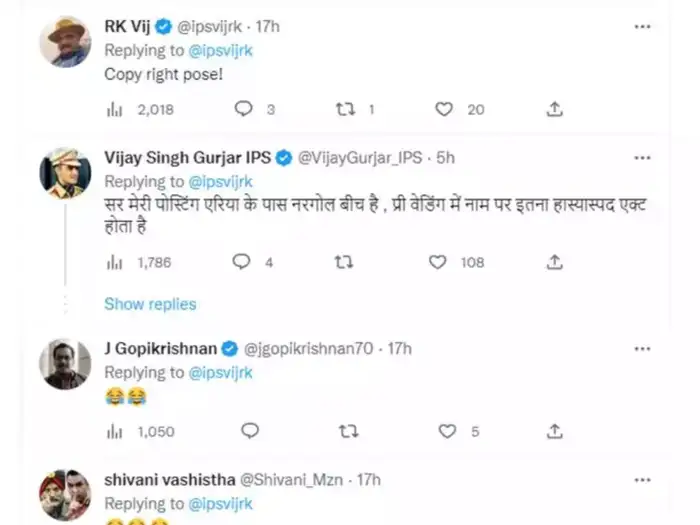Open more options on shivani vashistha's tweet

pyautogui.click(x=643, y=480)
